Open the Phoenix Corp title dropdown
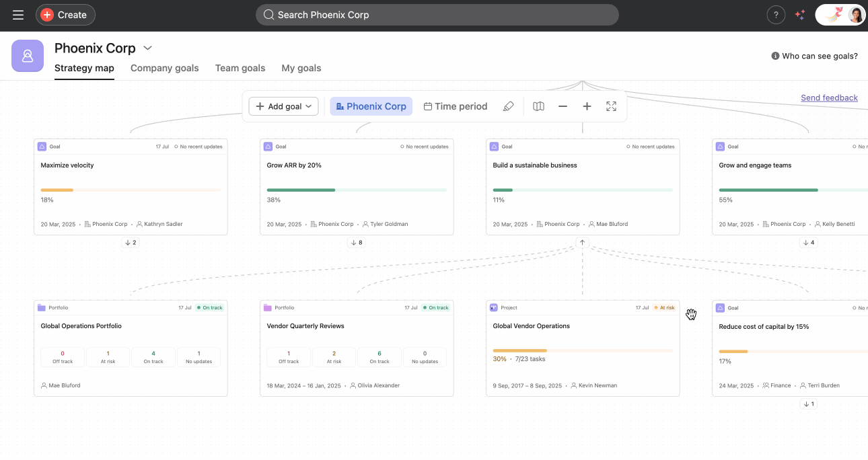Screen dimensions: 868x460 pyautogui.click(x=147, y=48)
